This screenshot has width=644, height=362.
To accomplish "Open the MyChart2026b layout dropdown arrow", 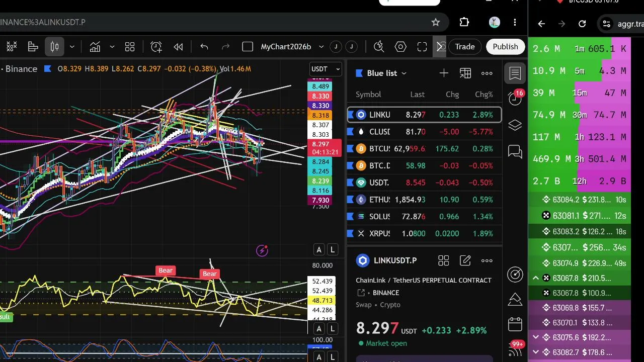I will pos(321,47).
